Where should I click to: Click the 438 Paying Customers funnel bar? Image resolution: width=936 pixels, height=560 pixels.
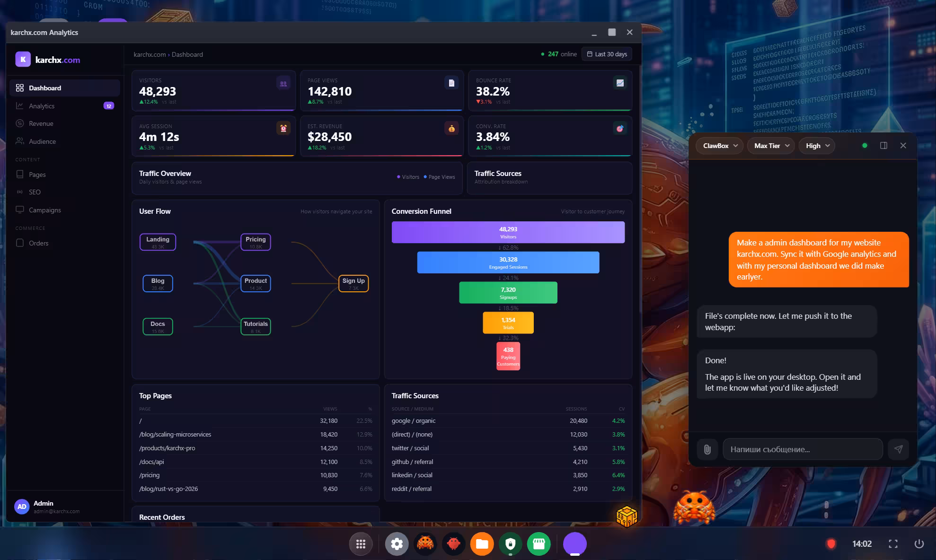tap(508, 356)
